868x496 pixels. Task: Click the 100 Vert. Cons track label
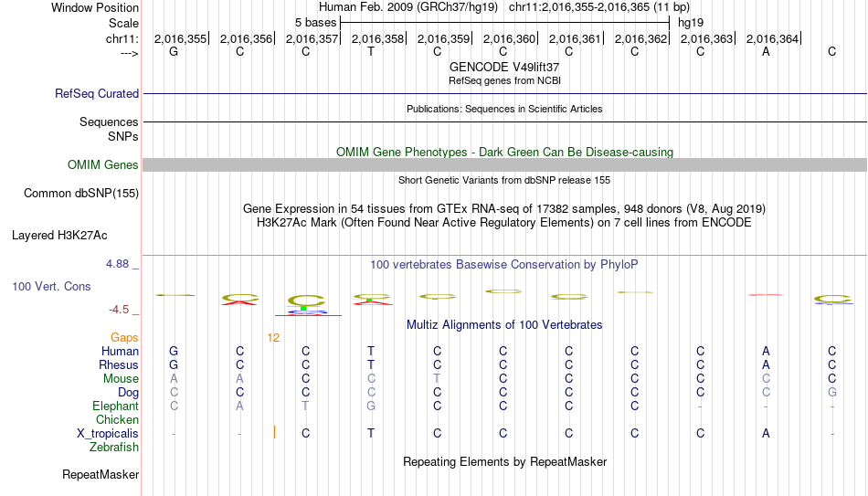tap(51, 286)
